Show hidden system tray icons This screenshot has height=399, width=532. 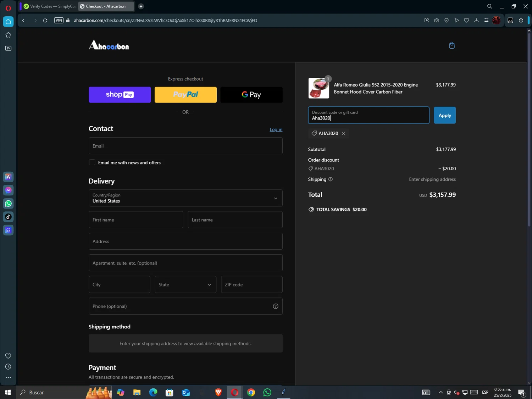[440, 393]
